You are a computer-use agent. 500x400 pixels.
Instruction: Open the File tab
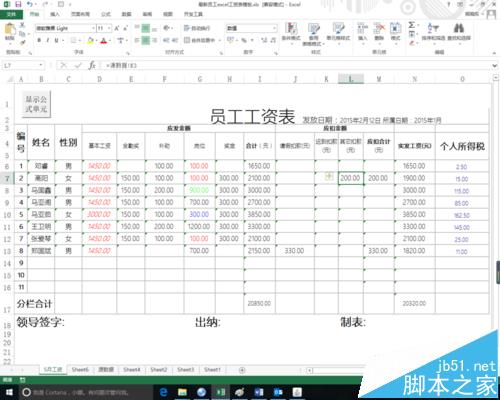click(x=11, y=14)
